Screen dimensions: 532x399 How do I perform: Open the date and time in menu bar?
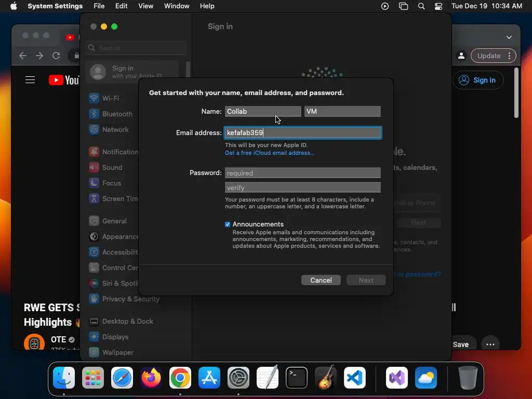(486, 6)
